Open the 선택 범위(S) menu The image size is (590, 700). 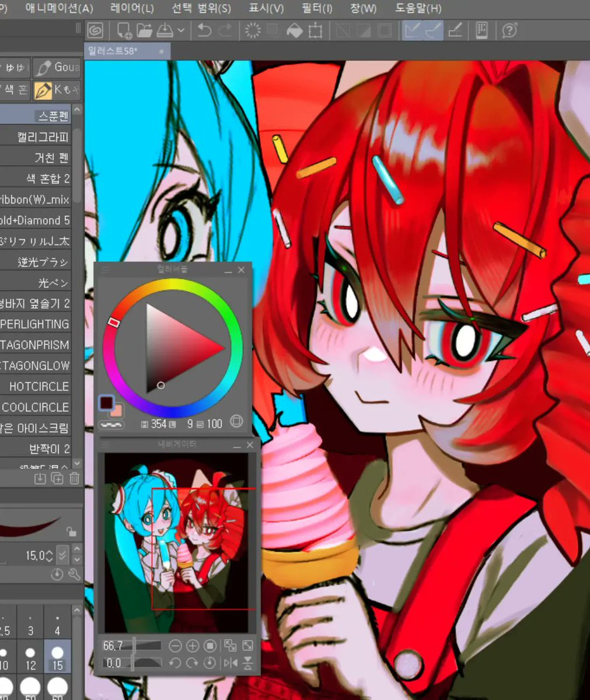tap(201, 8)
